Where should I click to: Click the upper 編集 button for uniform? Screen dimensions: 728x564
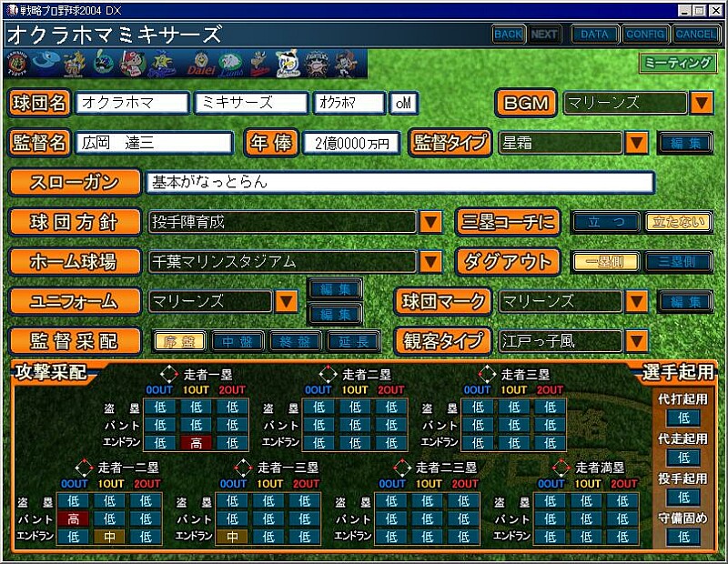pos(335,289)
